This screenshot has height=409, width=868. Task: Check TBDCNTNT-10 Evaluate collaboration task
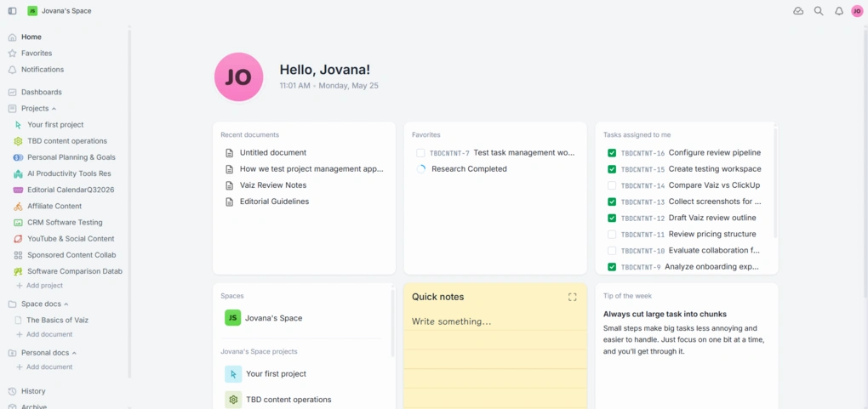coord(612,251)
